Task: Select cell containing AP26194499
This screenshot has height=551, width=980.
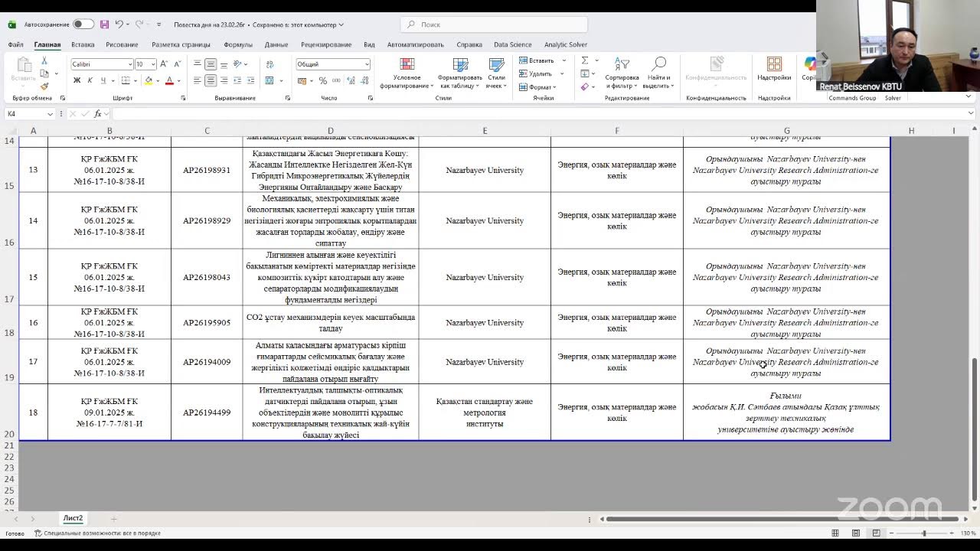Action: 207,412
